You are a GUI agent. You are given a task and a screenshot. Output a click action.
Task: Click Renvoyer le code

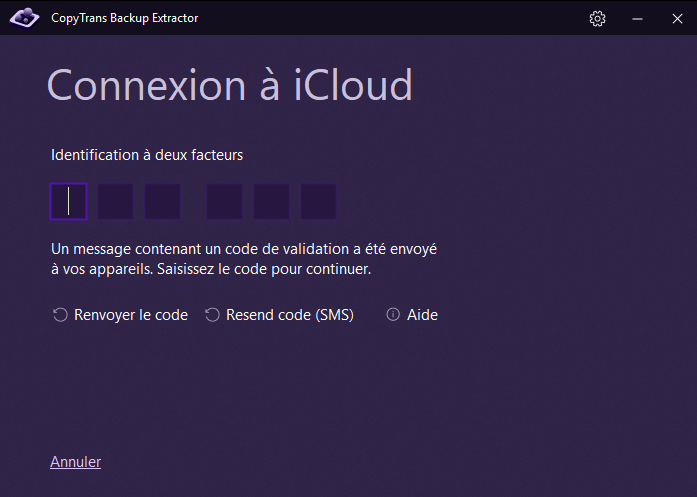131,315
